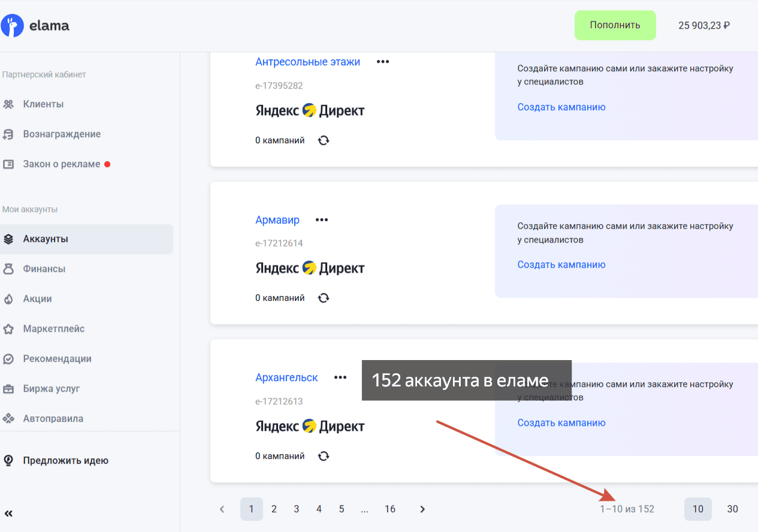Open the Архангельск three-dot menu
The height and width of the screenshot is (532, 758).
[340, 377]
